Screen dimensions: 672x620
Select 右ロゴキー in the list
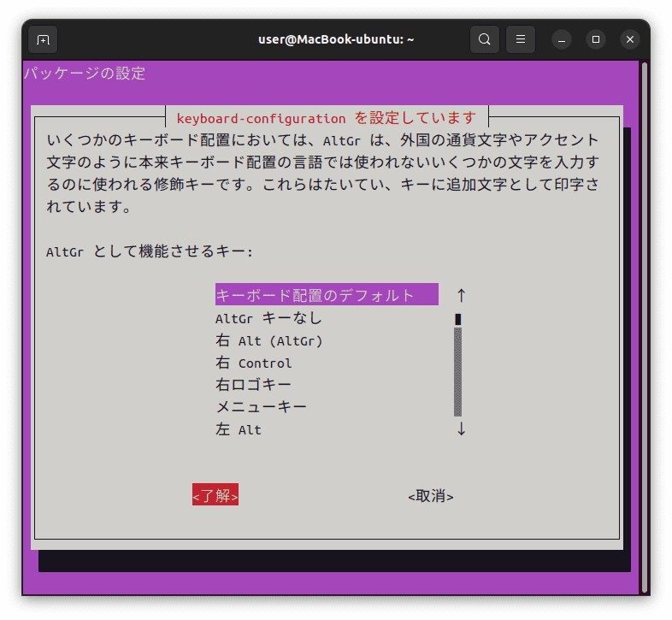click(x=253, y=385)
